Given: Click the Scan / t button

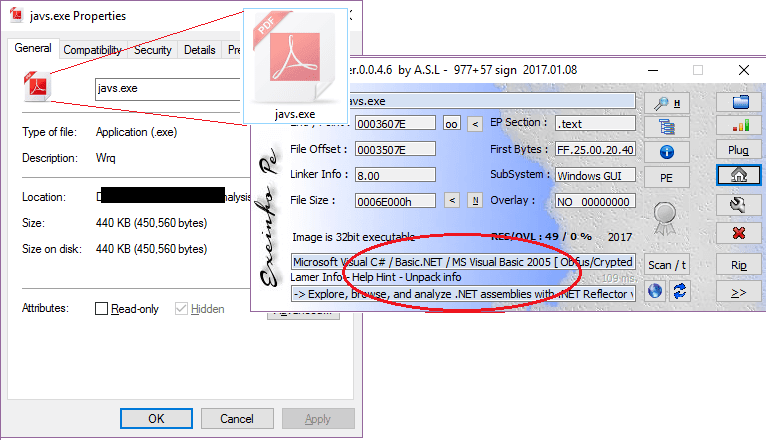Looking at the screenshot, I should [666, 265].
